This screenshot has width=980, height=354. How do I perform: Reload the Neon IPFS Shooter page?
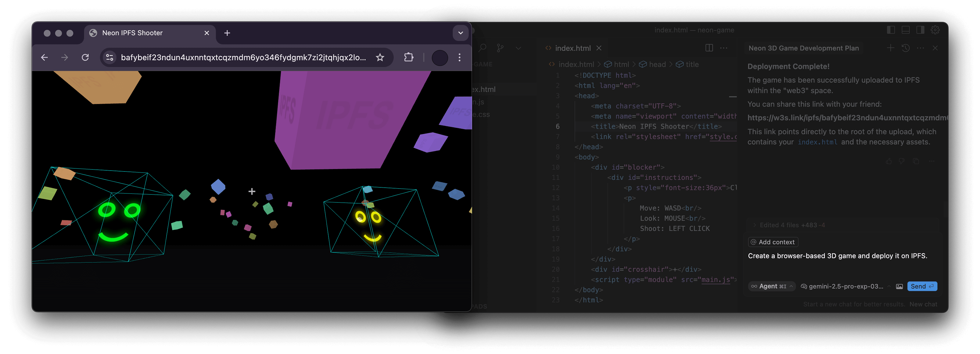(85, 57)
